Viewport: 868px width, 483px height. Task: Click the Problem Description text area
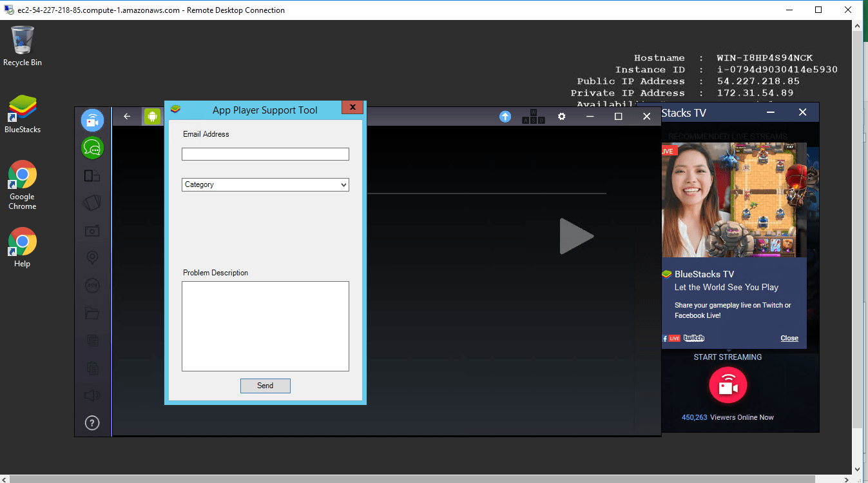(265, 326)
